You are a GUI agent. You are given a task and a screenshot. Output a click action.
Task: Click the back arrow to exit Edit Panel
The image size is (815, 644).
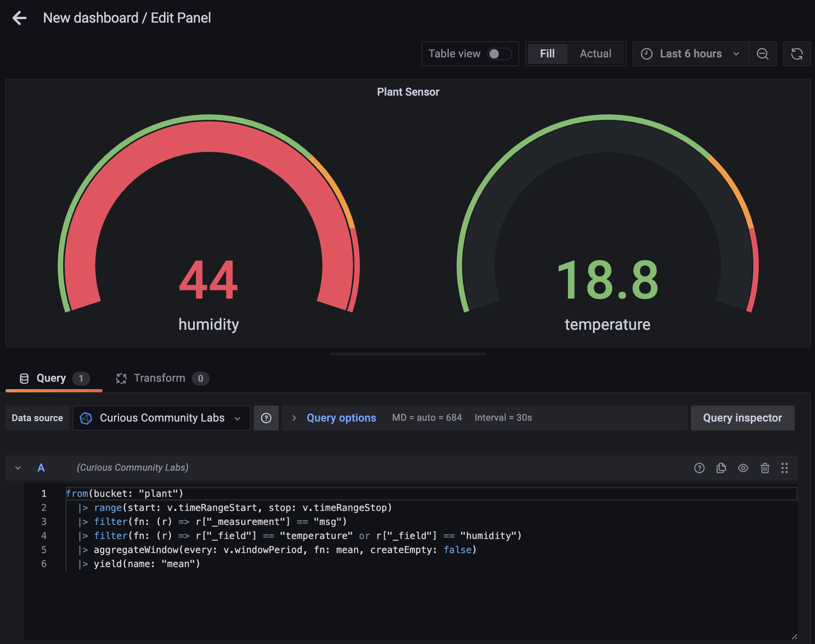(x=19, y=18)
